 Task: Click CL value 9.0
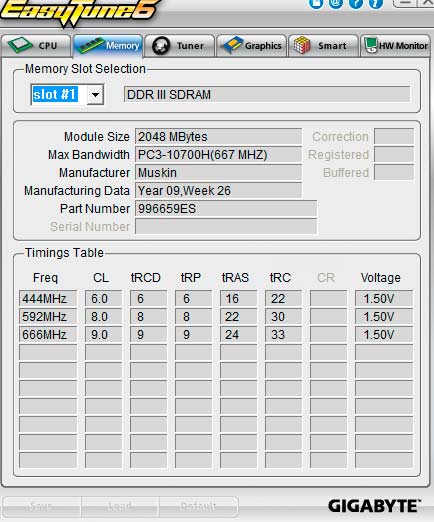click(x=103, y=334)
